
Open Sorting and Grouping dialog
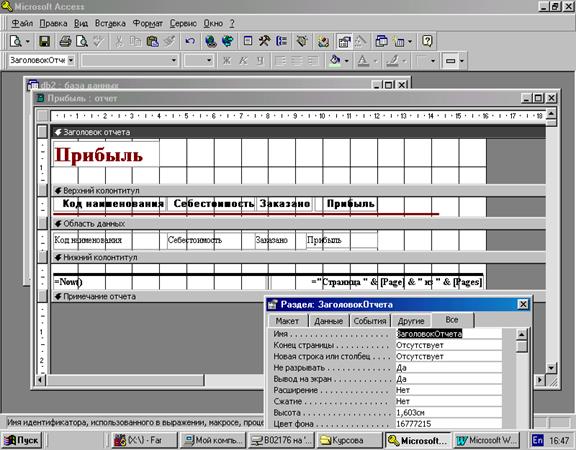[x=281, y=41]
